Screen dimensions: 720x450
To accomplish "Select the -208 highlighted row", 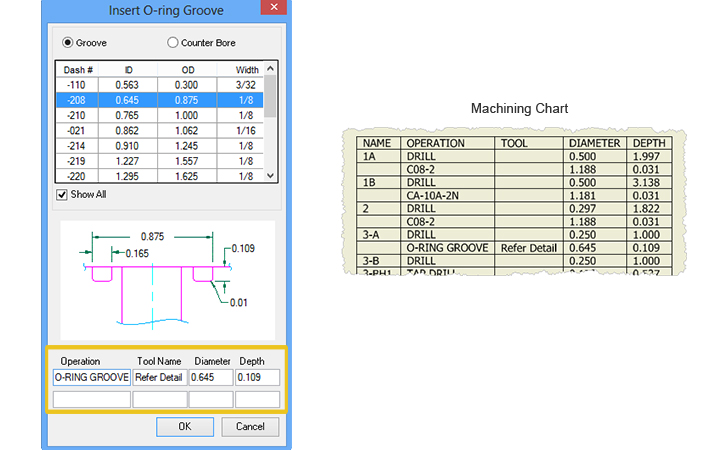I will pos(160,101).
